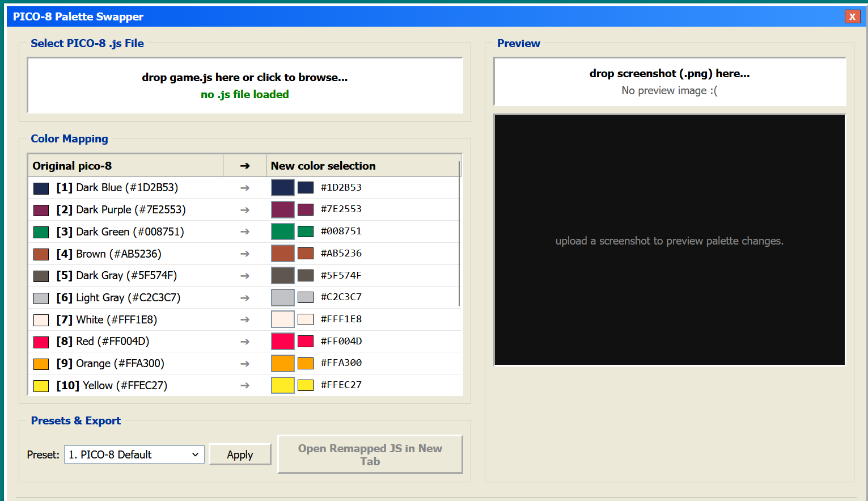Click the original swatch before [1] Dark Blue
Screen dimensions: 868x501
coord(41,188)
